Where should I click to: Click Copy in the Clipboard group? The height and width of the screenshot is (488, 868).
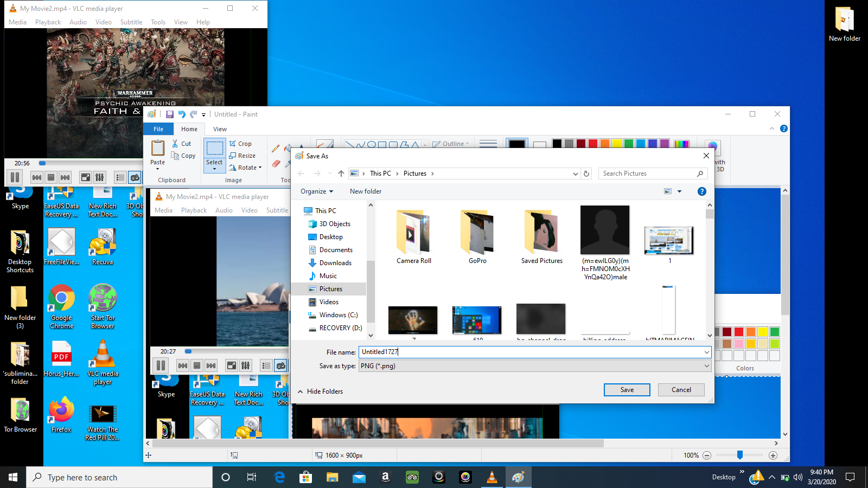[183, 156]
